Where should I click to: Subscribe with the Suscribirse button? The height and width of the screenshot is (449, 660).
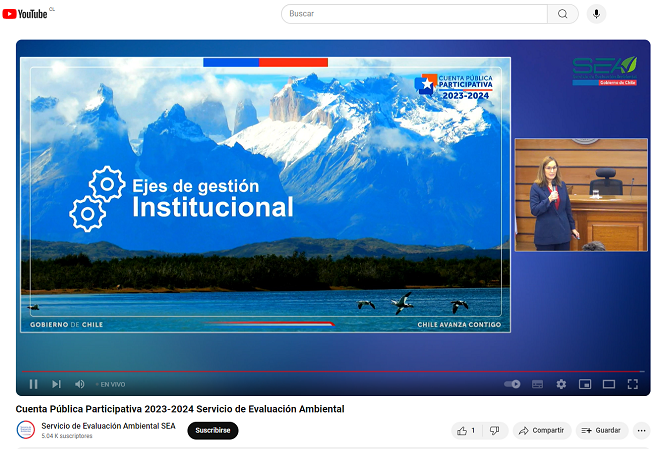point(213,430)
